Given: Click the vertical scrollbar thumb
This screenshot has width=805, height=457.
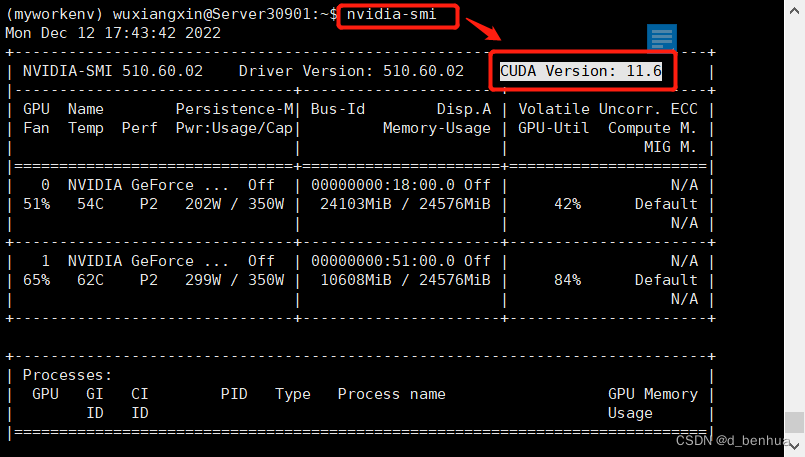Looking at the screenshot, I should (794, 423).
